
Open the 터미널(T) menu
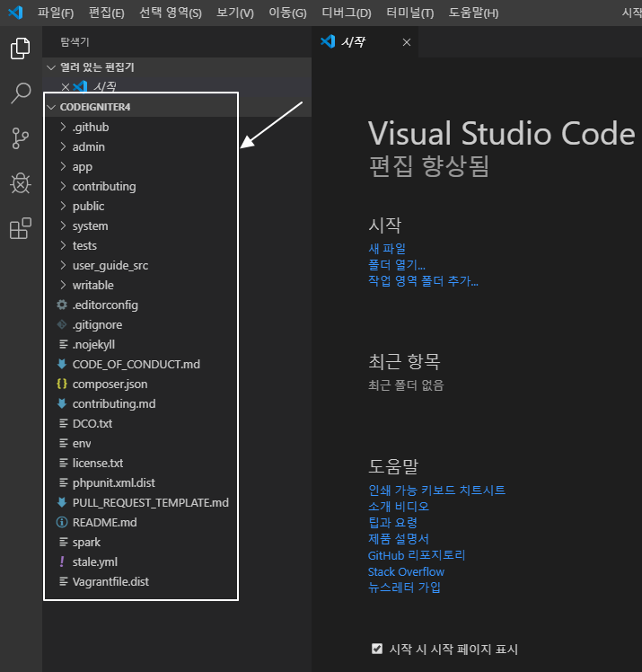click(x=409, y=13)
